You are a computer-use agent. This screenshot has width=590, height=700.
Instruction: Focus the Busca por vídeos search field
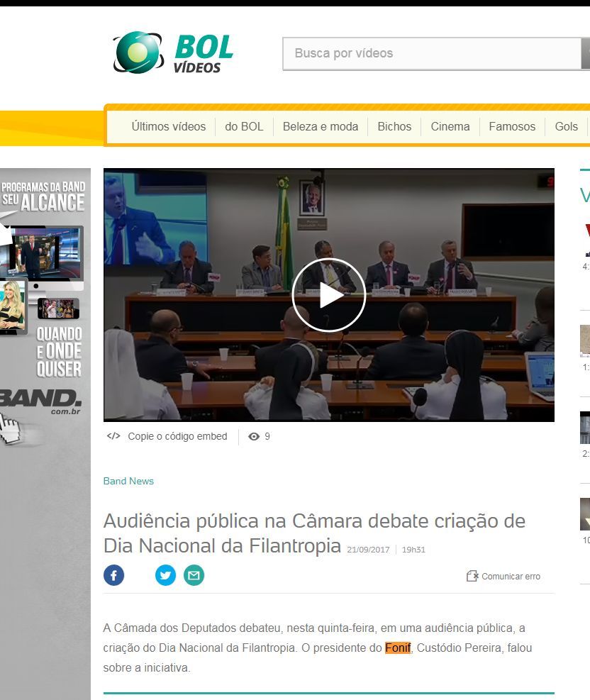click(431, 53)
